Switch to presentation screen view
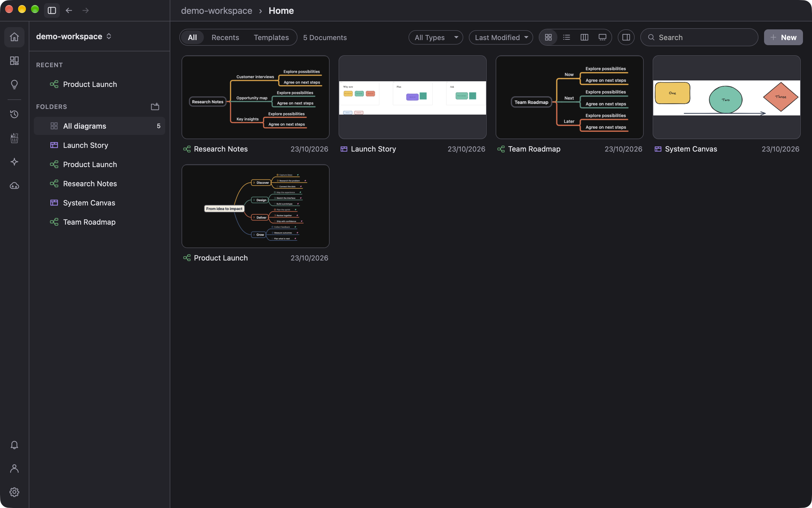Screen dimensions: 812x508 point(603,37)
